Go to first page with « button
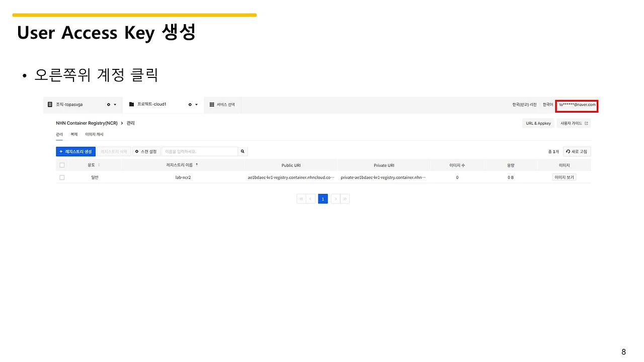 [301, 199]
